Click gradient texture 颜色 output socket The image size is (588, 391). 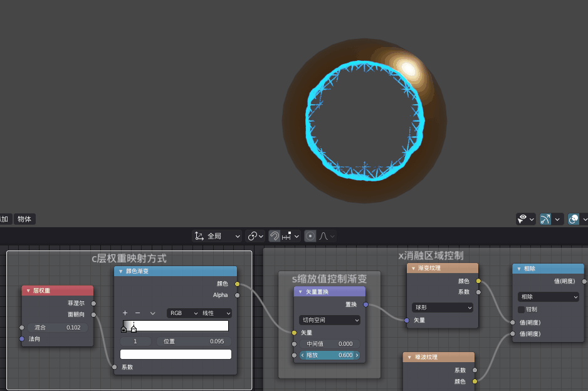[478, 281]
